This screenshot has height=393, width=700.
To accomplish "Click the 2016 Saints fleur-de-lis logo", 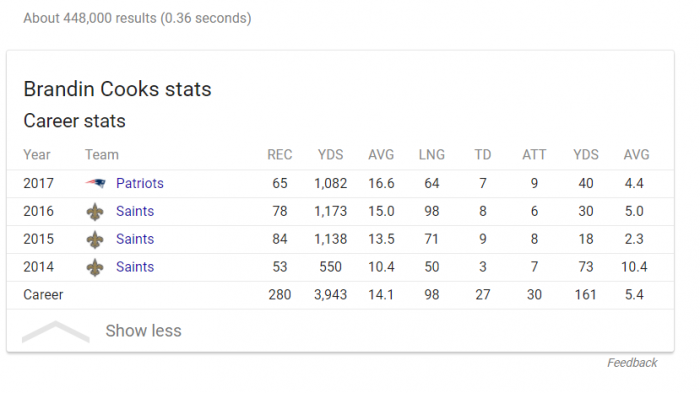I will click(x=95, y=212).
